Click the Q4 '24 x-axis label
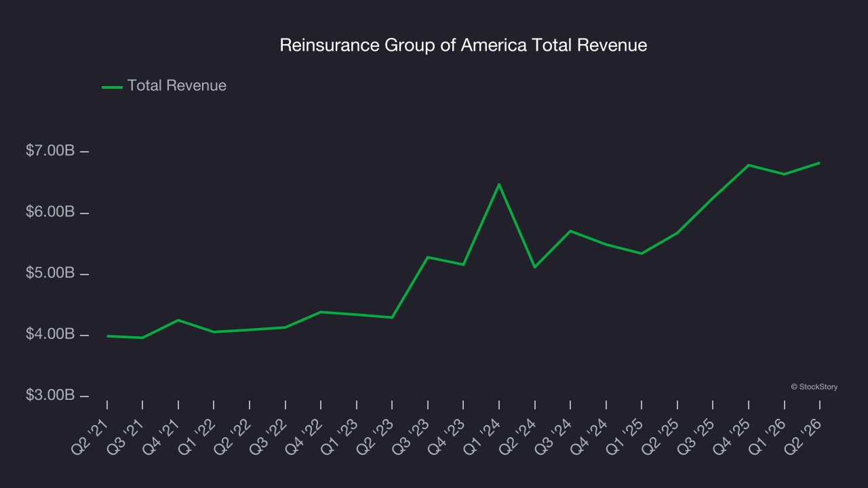 pos(590,436)
